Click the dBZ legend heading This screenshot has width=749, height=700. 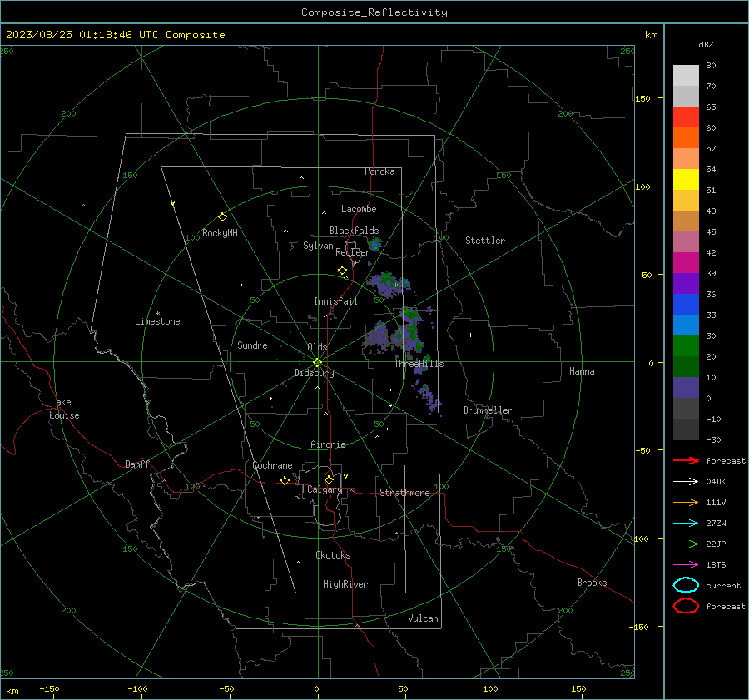pyautogui.click(x=706, y=44)
